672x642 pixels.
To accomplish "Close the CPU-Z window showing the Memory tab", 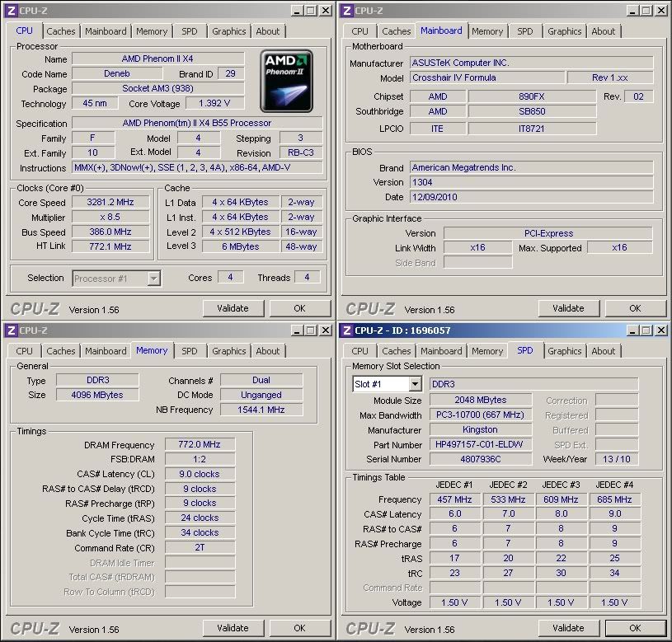I will tap(325, 330).
